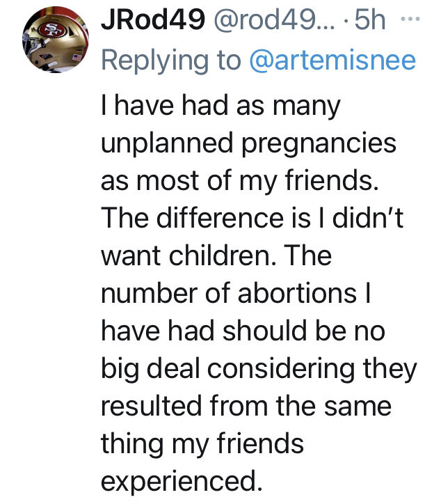The height and width of the screenshot is (504, 441).
Task: Click the text 'number of abortions I'
Action: (236, 293)
